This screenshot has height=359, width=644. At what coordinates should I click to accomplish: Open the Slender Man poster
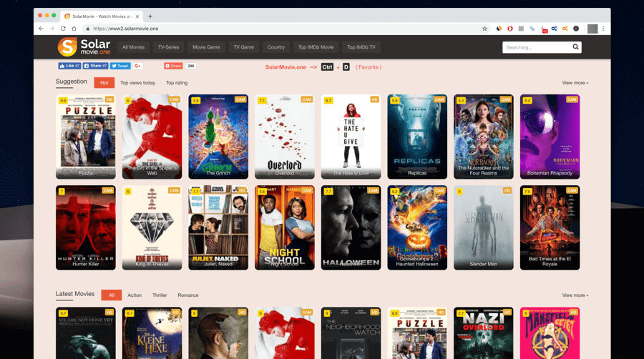click(x=484, y=227)
